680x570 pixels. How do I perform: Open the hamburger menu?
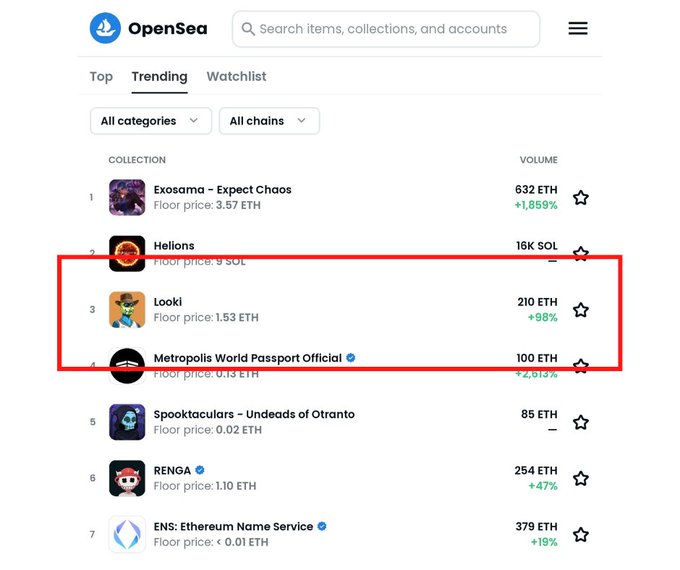pos(578,28)
